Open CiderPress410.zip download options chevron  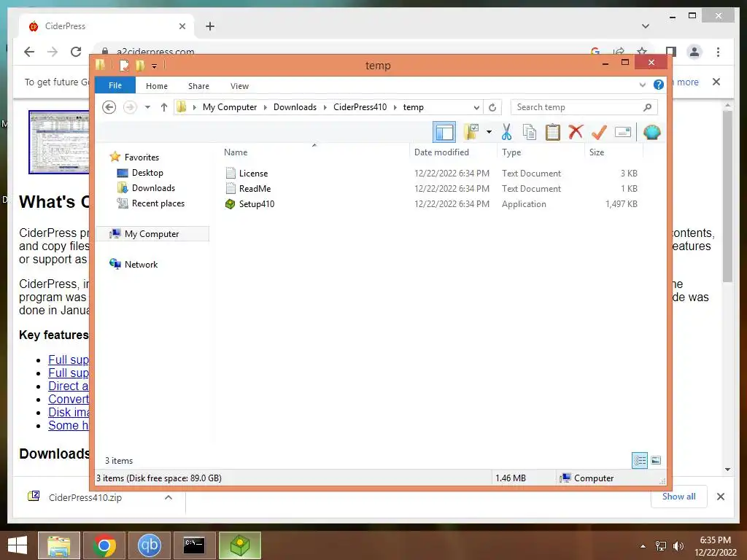pyautogui.click(x=169, y=497)
